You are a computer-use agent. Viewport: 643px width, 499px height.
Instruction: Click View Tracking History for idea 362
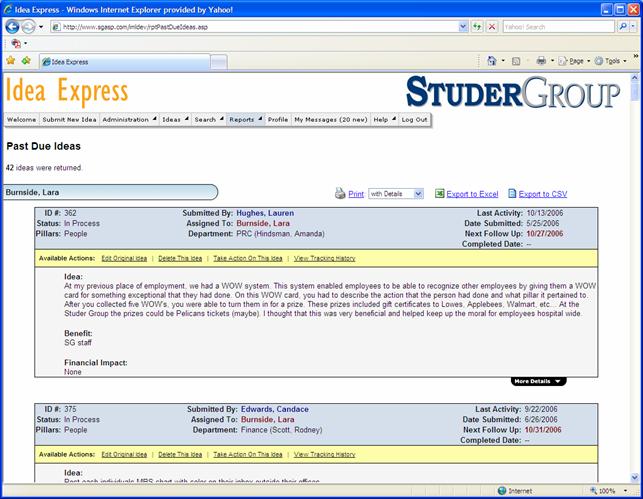coord(324,258)
